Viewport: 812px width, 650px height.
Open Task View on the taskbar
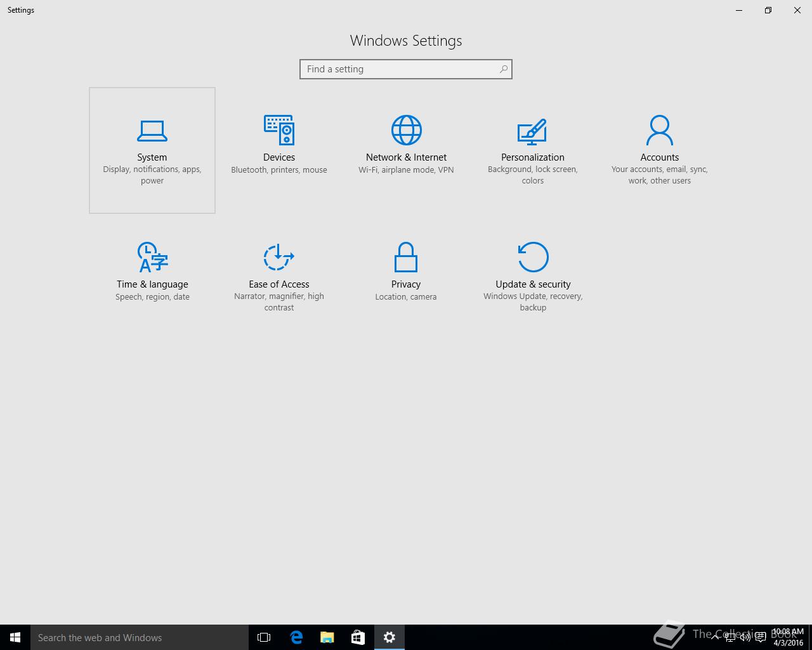[264, 637]
